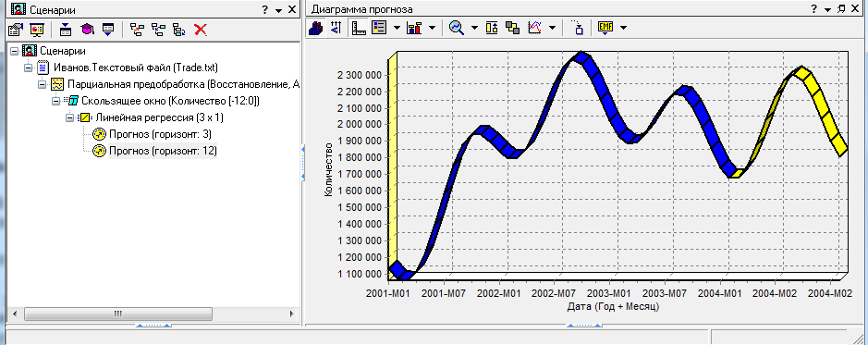This screenshot has width=868, height=345.
Task: Collapse the Линейная регрессия node
Action: click(x=69, y=118)
